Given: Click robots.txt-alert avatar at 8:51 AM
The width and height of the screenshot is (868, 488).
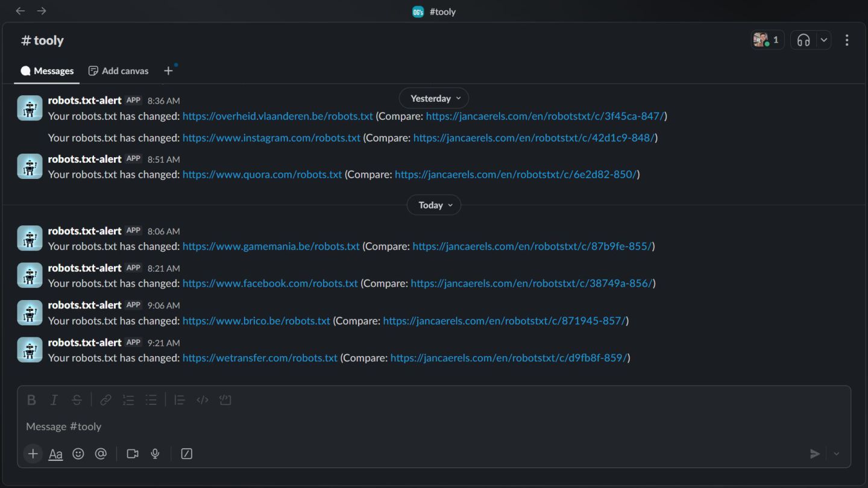Looking at the screenshot, I should point(30,166).
